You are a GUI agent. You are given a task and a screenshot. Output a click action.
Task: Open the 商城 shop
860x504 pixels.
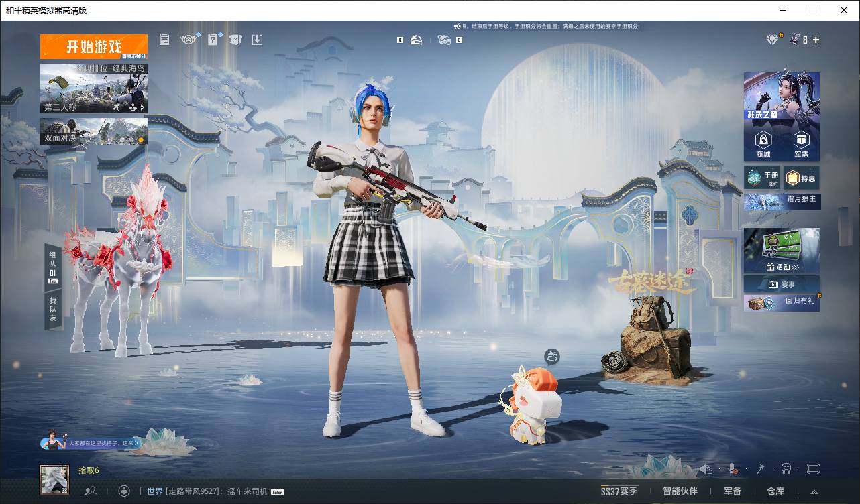(x=763, y=143)
